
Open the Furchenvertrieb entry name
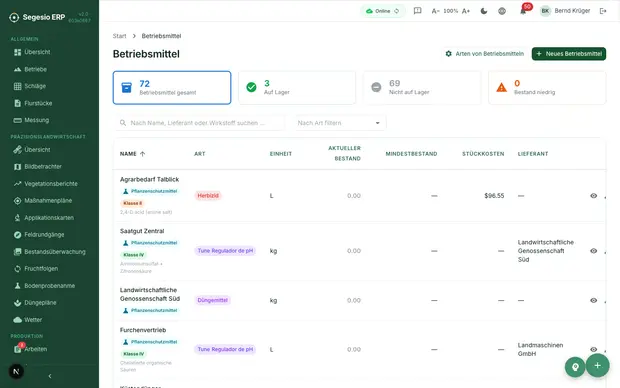tap(143, 330)
